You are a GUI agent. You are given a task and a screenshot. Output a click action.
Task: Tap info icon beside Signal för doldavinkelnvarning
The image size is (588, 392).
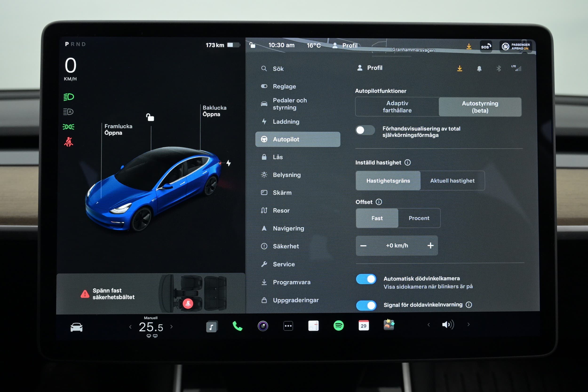coord(469,305)
